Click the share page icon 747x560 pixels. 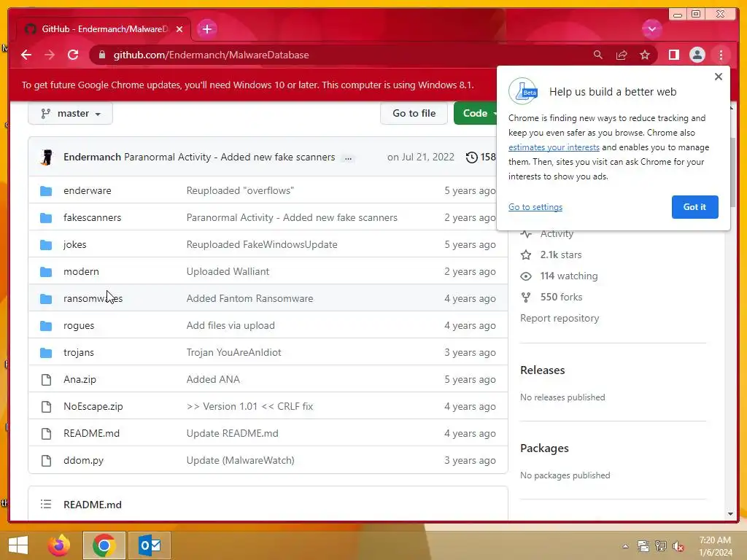[x=622, y=55]
